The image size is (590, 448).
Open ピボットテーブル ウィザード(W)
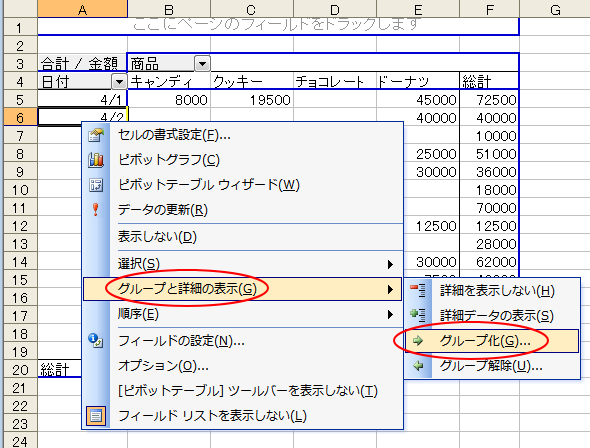243,185
